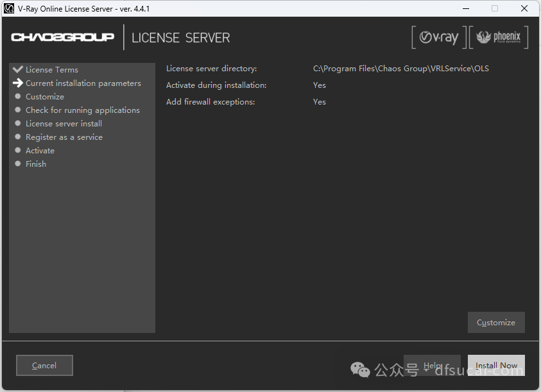
Task: Click the window title text
Action: coord(84,8)
